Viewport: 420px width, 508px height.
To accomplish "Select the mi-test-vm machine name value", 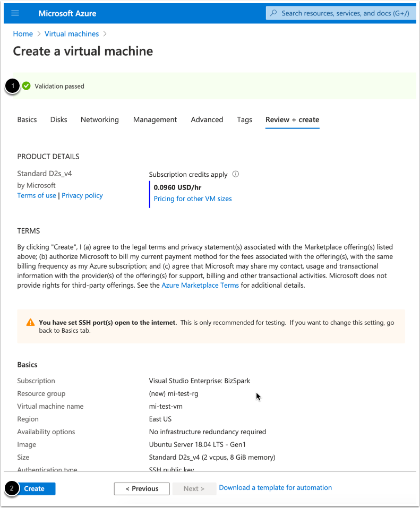I will tap(166, 406).
